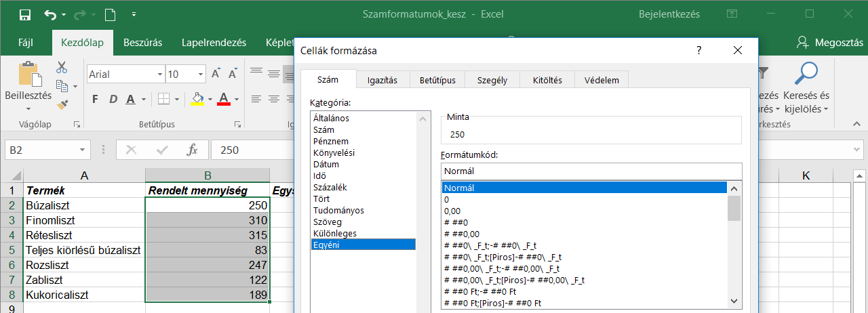This screenshot has width=868, height=313.
Task: Switch to the Lapelrendezés ribbon tab
Action: coord(214,43)
